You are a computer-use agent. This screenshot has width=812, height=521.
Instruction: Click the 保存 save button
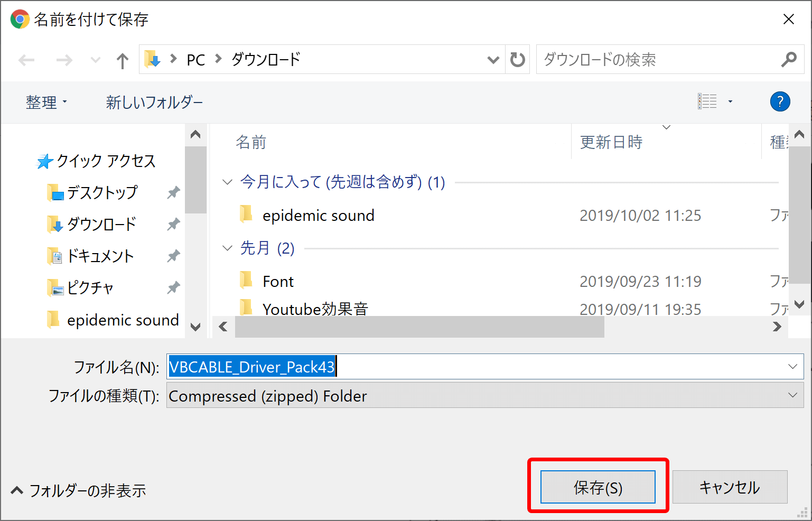coord(597,487)
